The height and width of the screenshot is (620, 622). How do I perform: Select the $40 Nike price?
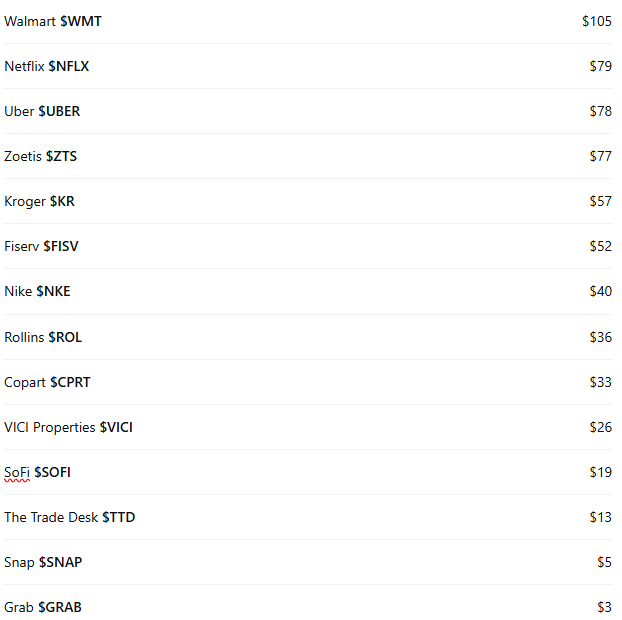(x=601, y=292)
